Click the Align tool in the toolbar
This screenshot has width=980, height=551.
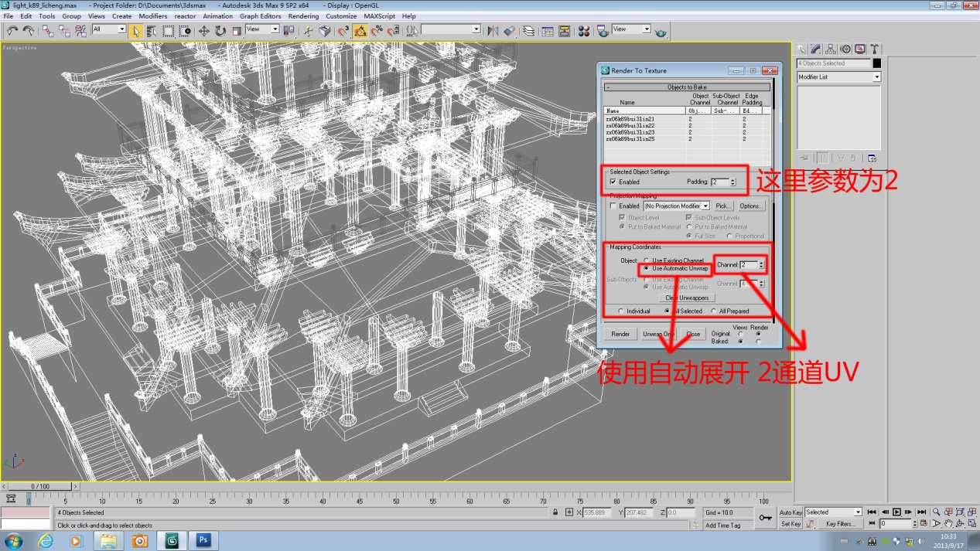tap(509, 31)
